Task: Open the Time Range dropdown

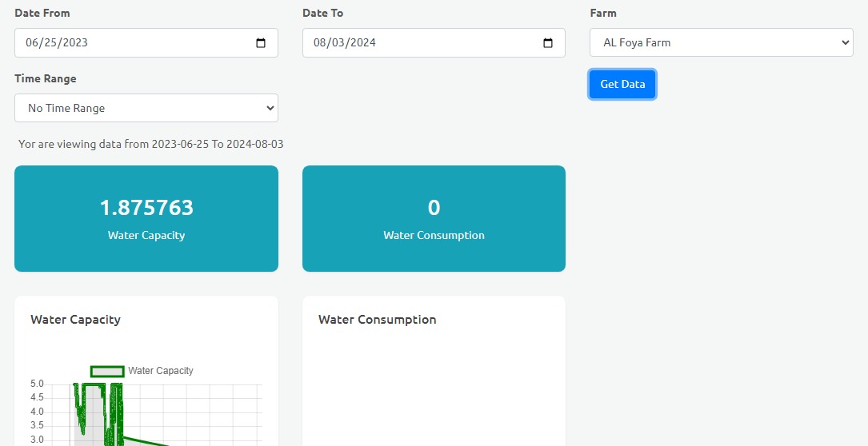Action: pyautogui.click(x=146, y=108)
